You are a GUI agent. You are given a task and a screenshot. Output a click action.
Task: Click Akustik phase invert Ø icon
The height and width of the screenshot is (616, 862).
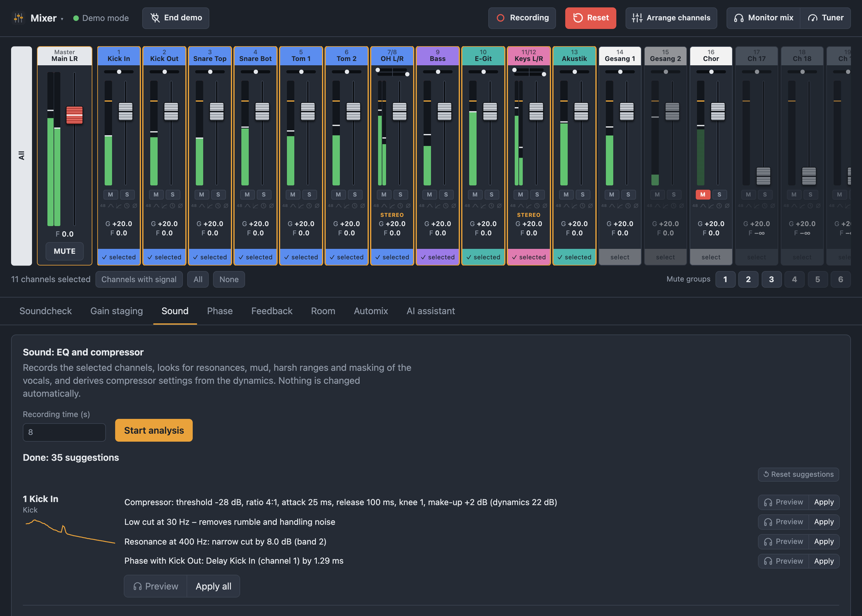point(590,206)
